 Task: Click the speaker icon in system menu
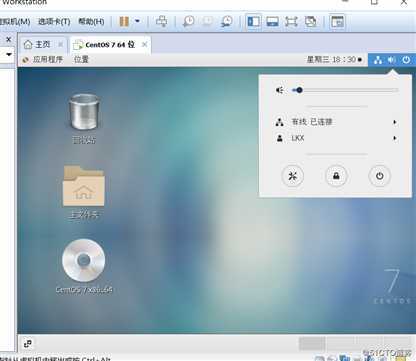click(x=280, y=90)
